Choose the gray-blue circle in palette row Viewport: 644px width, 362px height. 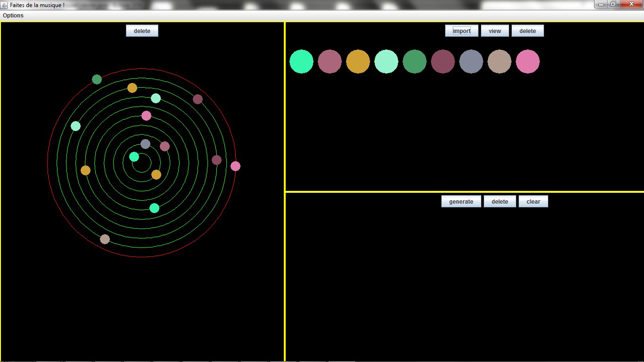click(471, 62)
